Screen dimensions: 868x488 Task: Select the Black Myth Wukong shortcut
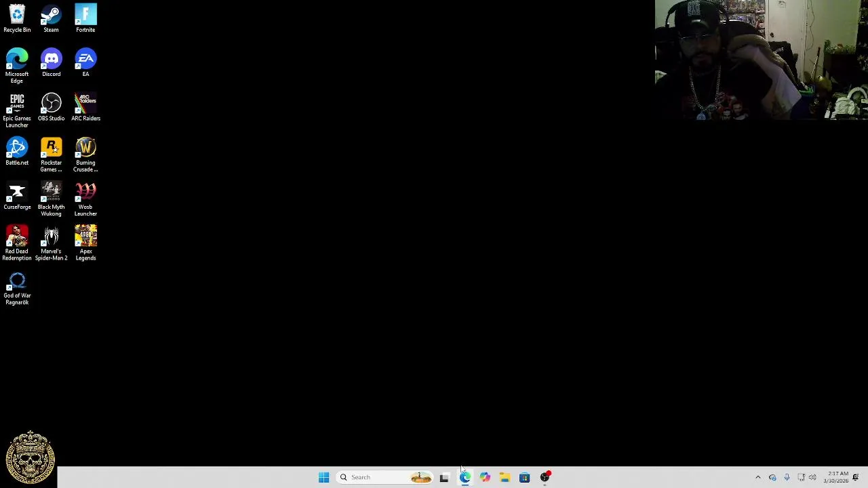coord(51,199)
